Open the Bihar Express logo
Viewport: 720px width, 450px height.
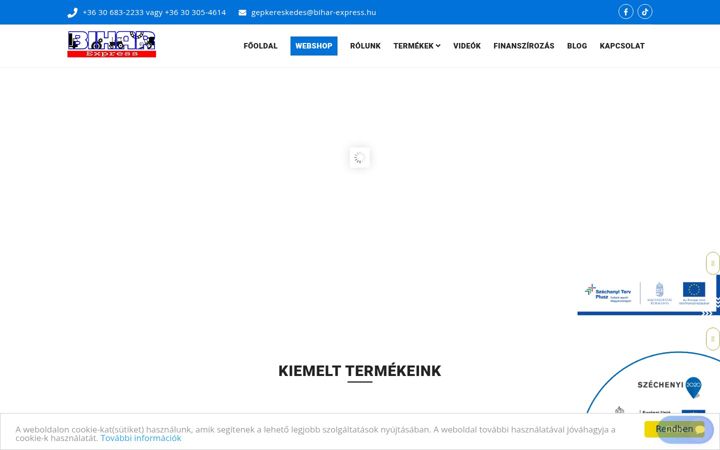112,44
